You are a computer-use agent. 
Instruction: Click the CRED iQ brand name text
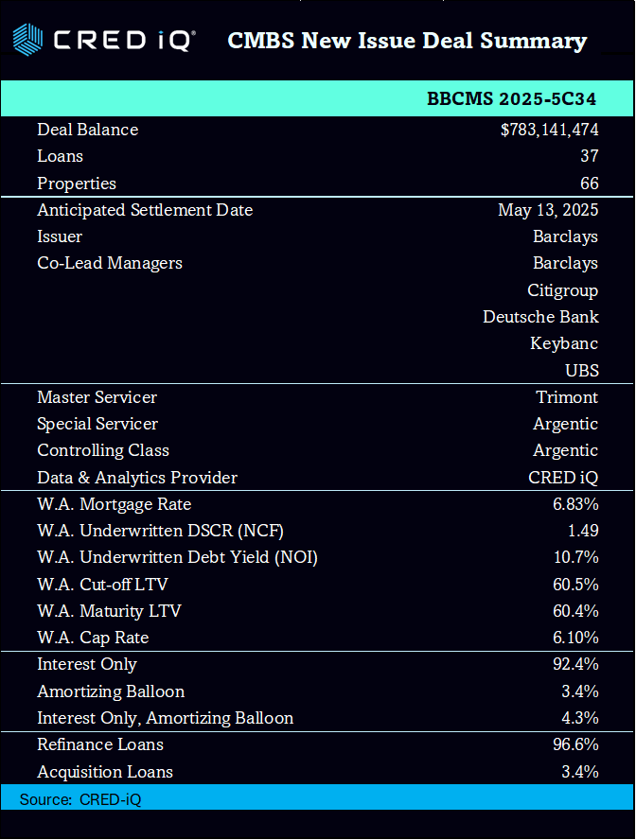(124, 41)
